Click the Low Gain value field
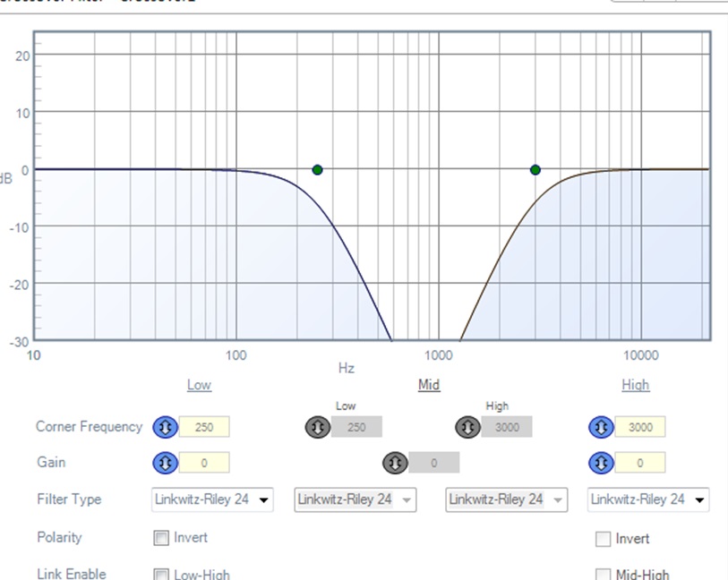The height and width of the screenshot is (580, 728). [204, 463]
